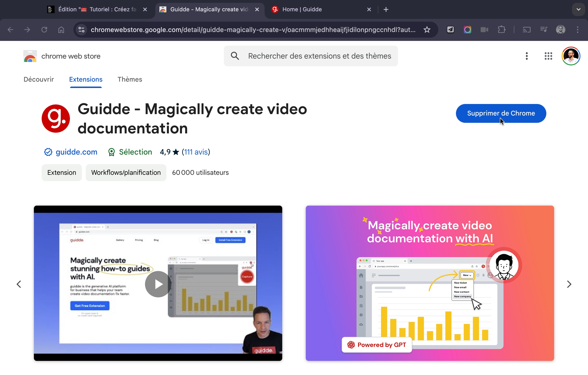Open the Home | Guidde browser tab
This screenshot has height=375, width=588.
point(302,9)
